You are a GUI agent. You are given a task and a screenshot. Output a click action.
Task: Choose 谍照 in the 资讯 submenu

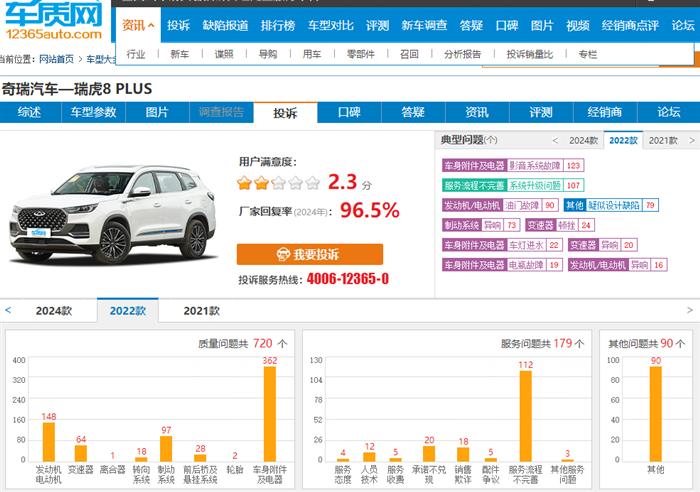click(x=224, y=54)
